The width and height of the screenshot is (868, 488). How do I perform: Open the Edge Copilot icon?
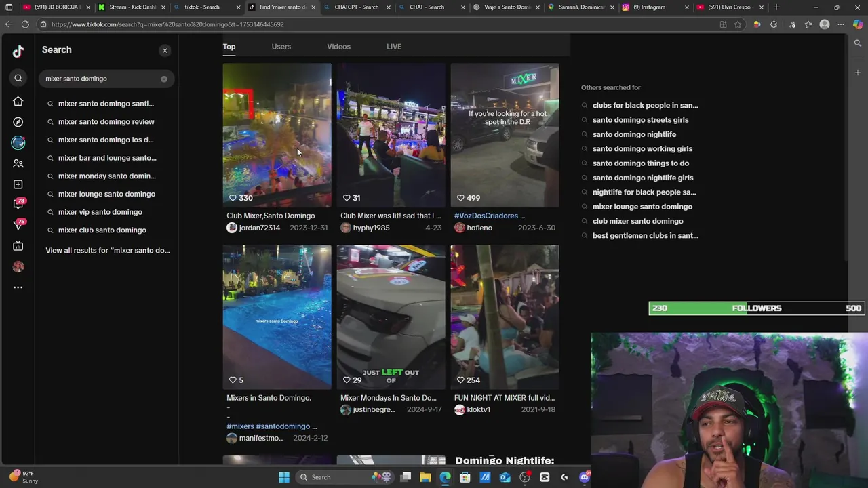[858, 24]
